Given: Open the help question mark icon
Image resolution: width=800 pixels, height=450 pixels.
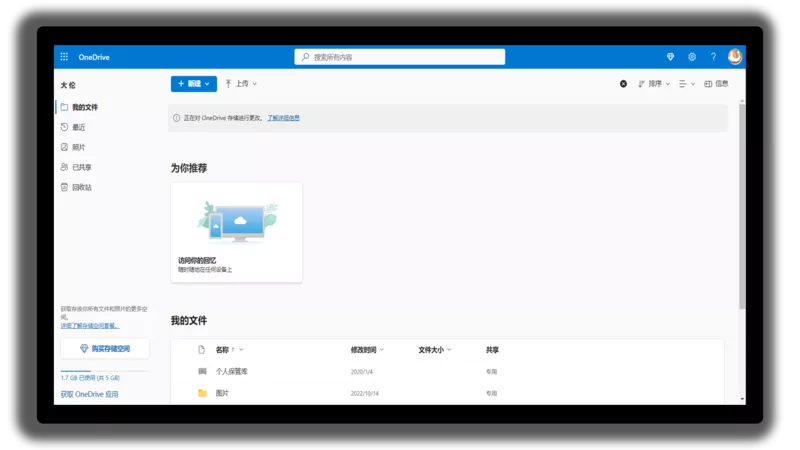Looking at the screenshot, I should click(x=713, y=57).
